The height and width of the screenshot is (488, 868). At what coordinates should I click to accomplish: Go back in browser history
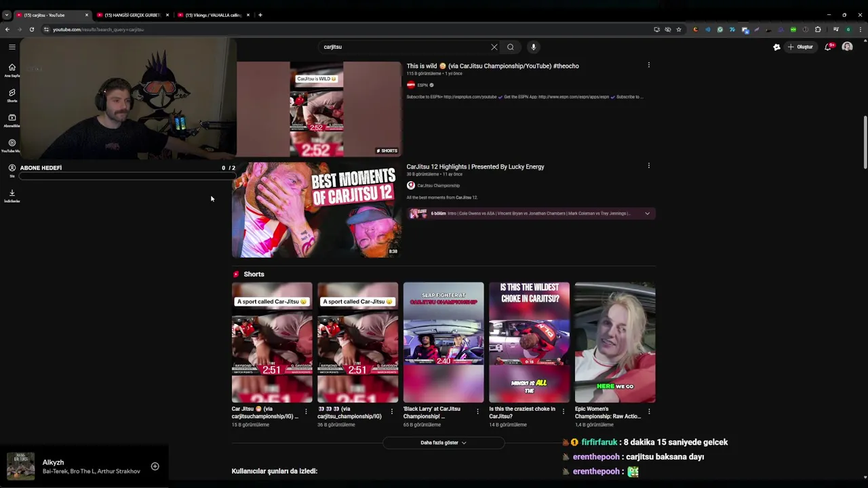(7, 29)
